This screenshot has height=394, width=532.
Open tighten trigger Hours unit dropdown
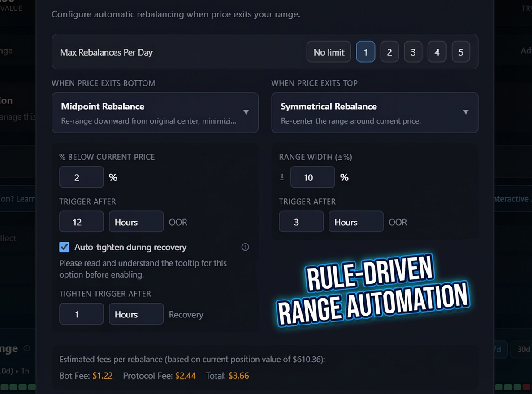tap(136, 314)
